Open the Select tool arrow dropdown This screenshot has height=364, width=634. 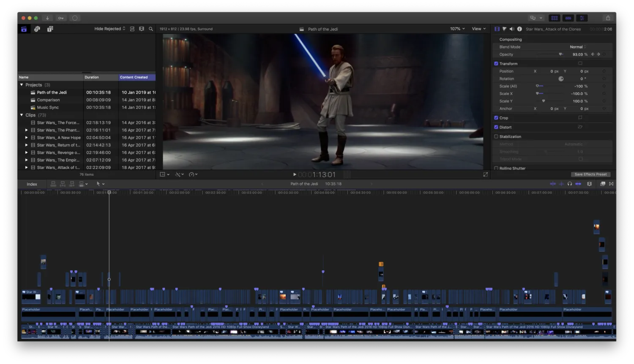coord(100,184)
